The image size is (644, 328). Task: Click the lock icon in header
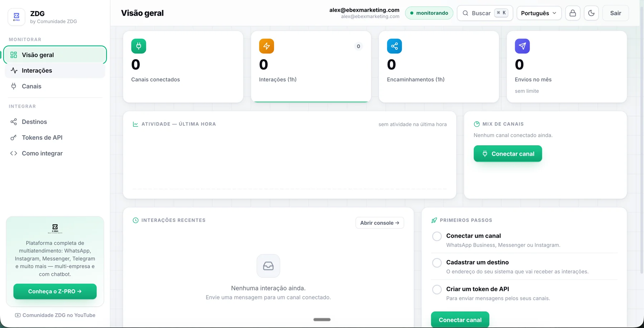(x=573, y=13)
